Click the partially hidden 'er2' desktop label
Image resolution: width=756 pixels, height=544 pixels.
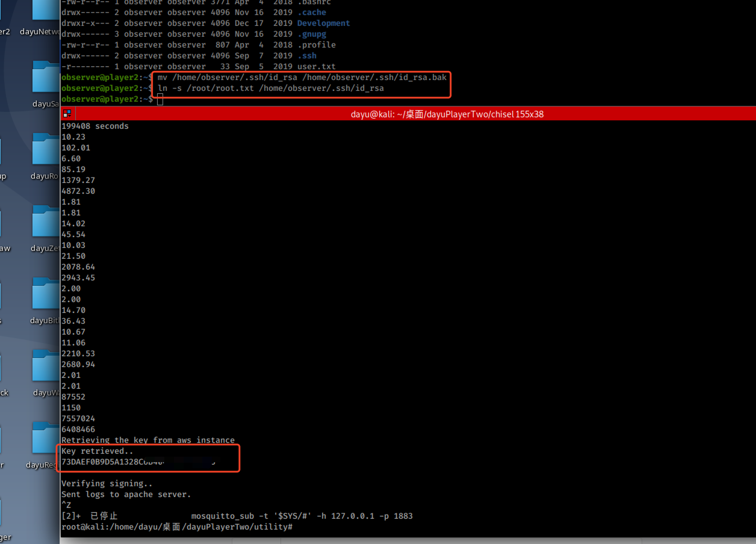(5, 32)
